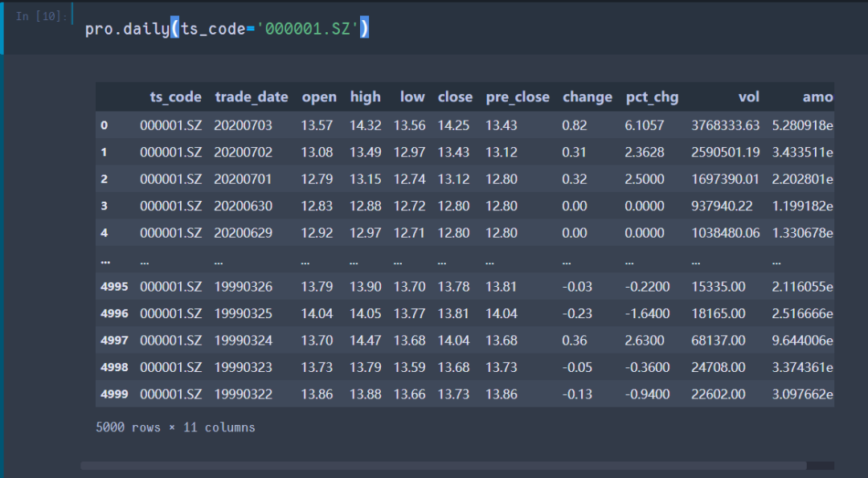The height and width of the screenshot is (478, 868).
Task: Click row index 4999
Action: [114, 394]
